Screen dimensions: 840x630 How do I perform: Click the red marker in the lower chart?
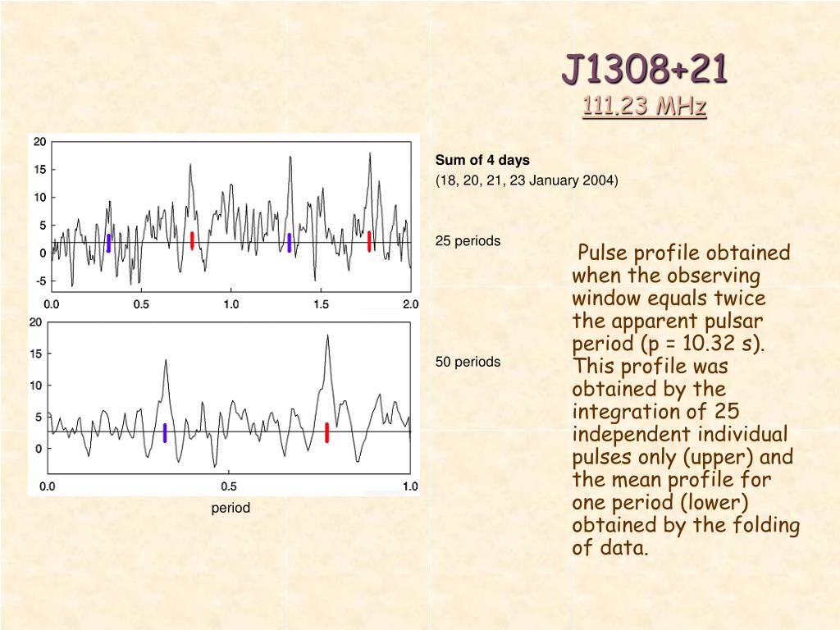coord(326,432)
